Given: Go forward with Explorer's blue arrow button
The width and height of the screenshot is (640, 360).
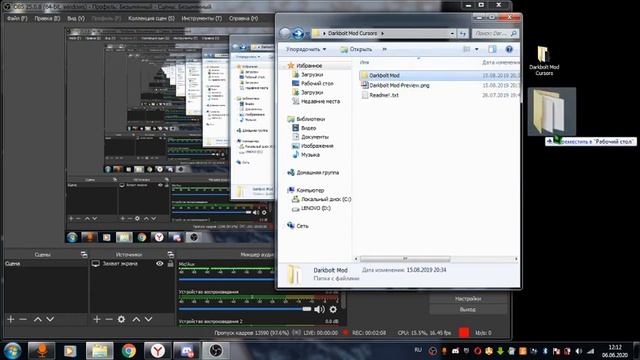Looking at the screenshot, I should pyautogui.click(x=298, y=33).
